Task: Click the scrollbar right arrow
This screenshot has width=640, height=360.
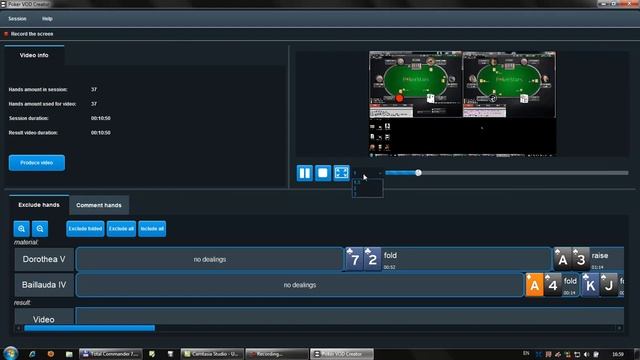Action: point(619,328)
